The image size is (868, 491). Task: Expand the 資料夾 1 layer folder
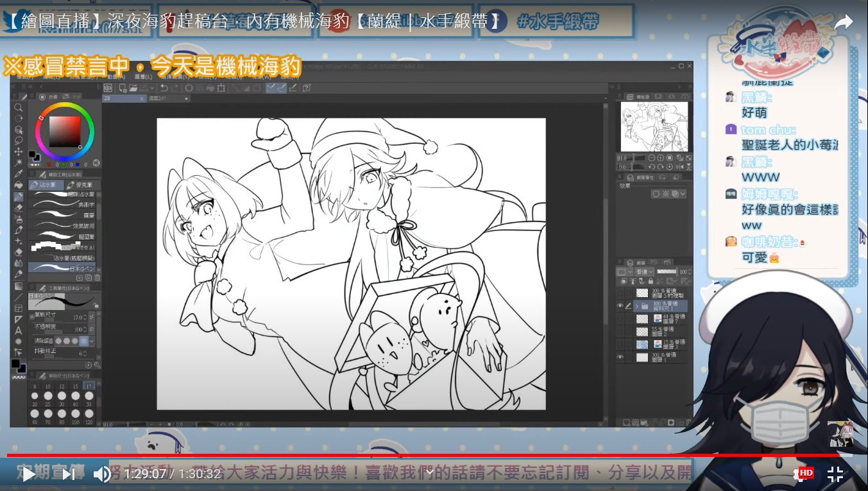(x=637, y=306)
